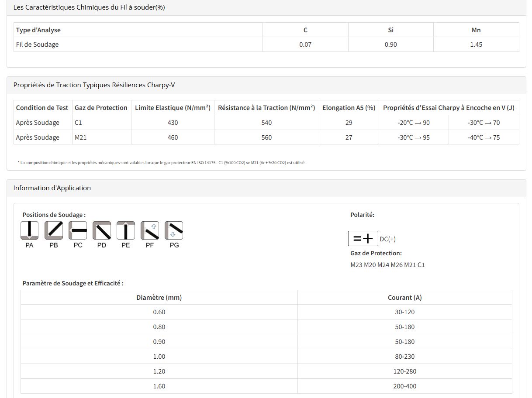Click the DC(+) polarity symbol icon
The width and height of the screenshot is (532, 398).
coord(363,239)
